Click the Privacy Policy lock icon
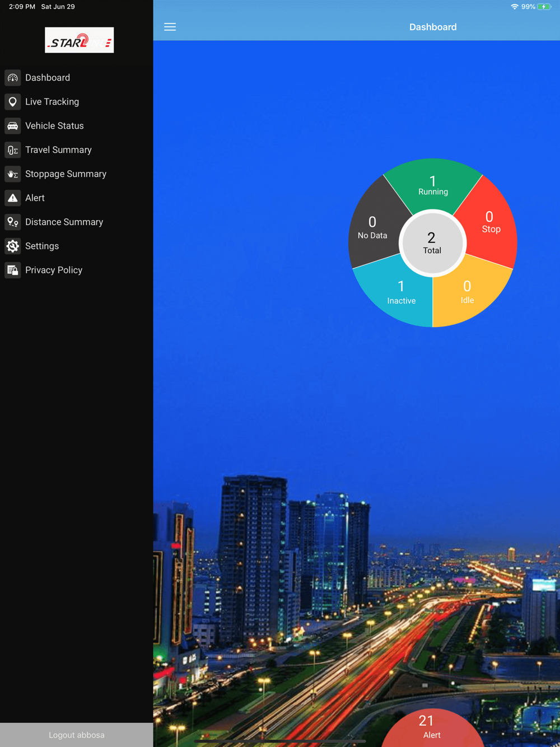The image size is (560, 747). tap(13, 270)
